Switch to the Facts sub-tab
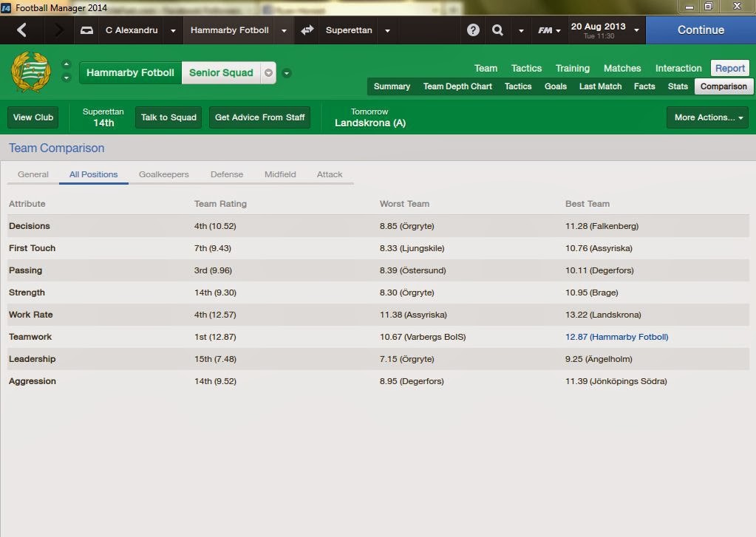Image resolution: width=756 pixels, height=537 pixels. click(644, 86)
